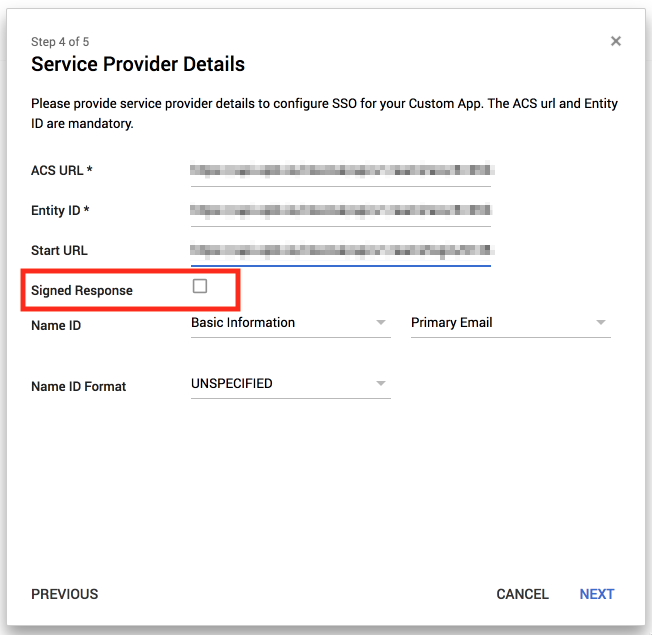
Task: Click the Entity ID label
Action: (61, 211)
